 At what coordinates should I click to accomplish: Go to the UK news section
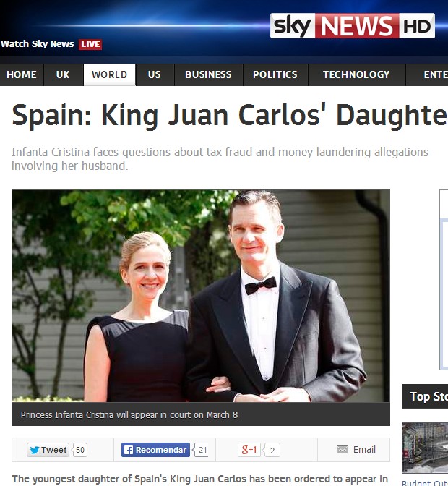[x=63, y=74]
